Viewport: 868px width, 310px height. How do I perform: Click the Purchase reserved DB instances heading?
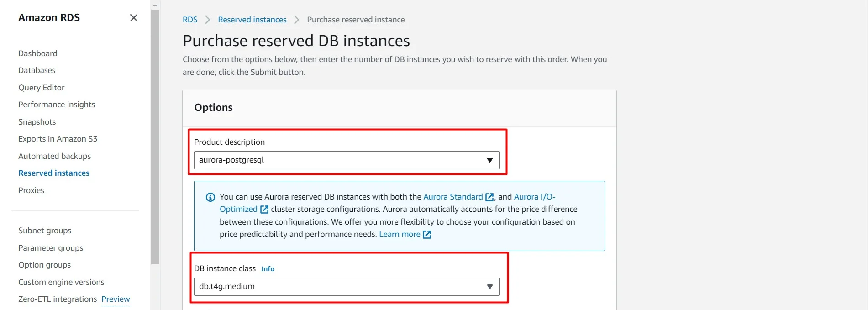click(x=296, y=41)
